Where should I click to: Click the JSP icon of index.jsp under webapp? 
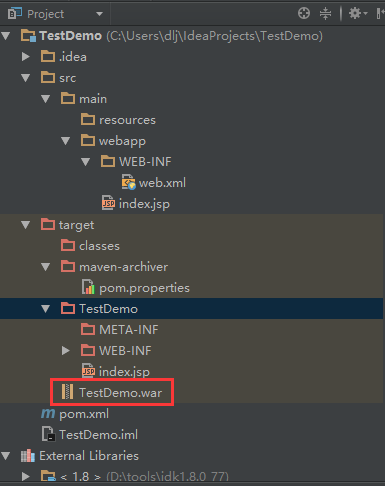(x=108, y=203)
